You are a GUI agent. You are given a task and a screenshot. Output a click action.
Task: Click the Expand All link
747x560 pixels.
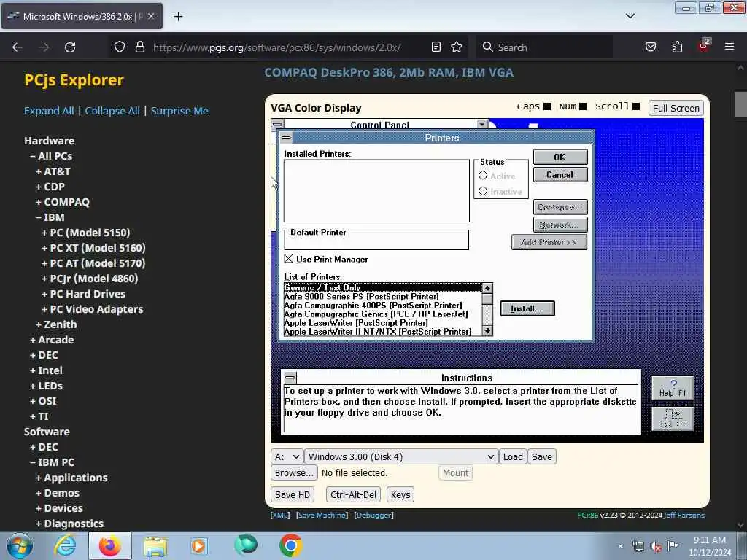(49, 111)
